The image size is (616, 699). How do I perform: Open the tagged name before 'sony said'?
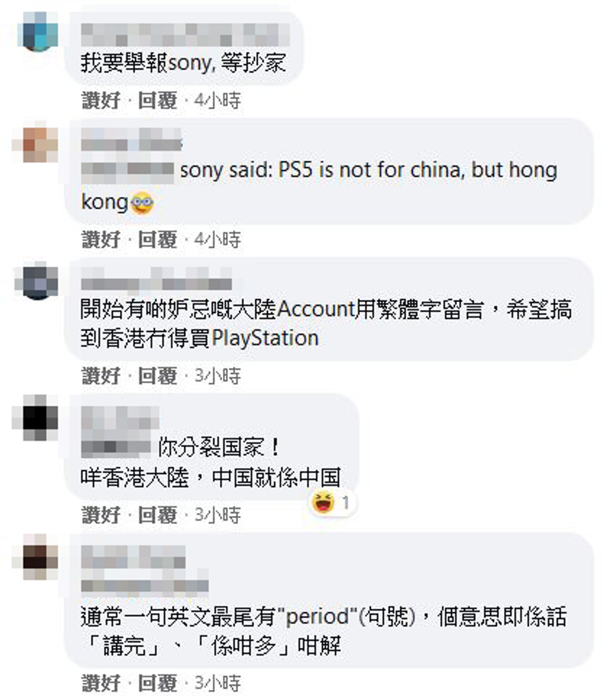(127, 170)
